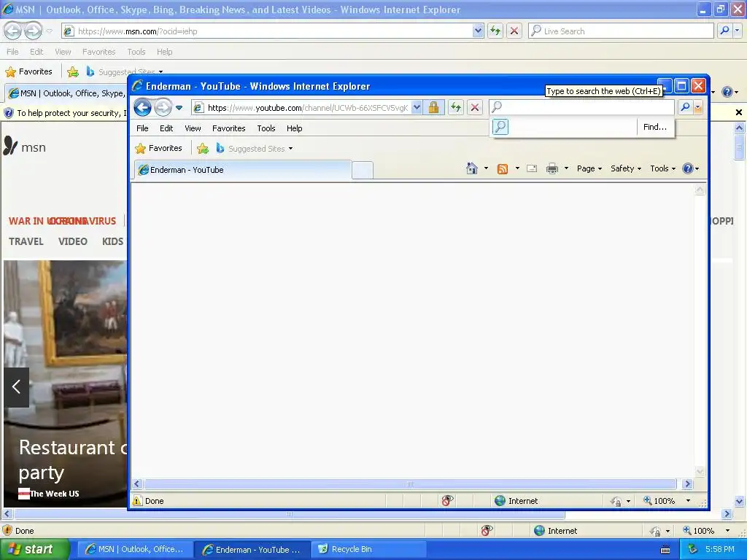Add to Favorites bar in YouTube window

203,149
